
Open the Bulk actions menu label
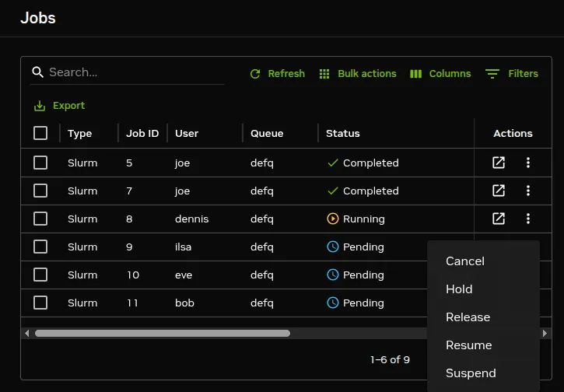pyautogui.click(x=367, y=74)
